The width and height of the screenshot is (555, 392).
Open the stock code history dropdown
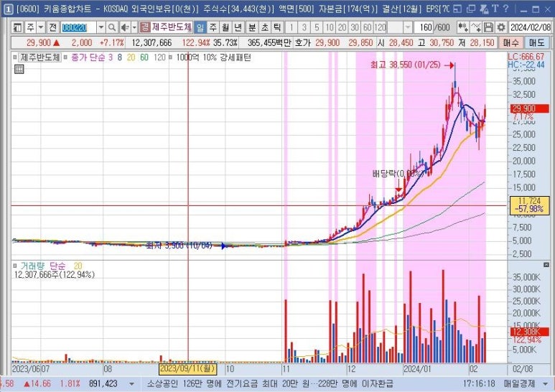click(101, 27)
